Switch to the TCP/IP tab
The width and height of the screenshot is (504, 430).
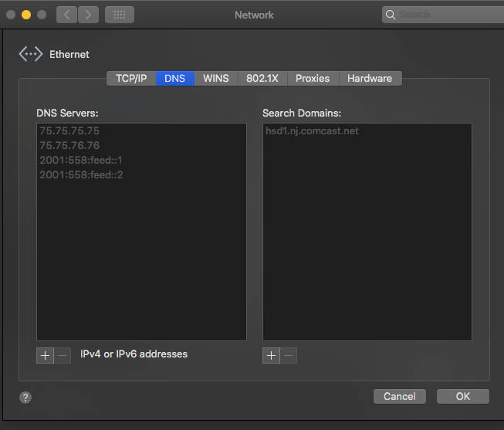[x=131, y=79]
